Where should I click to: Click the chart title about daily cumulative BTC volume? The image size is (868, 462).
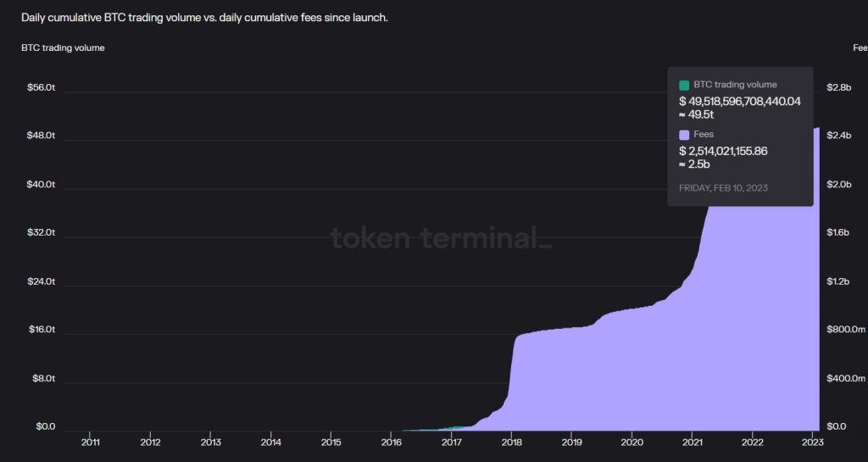tap(204, 17)
